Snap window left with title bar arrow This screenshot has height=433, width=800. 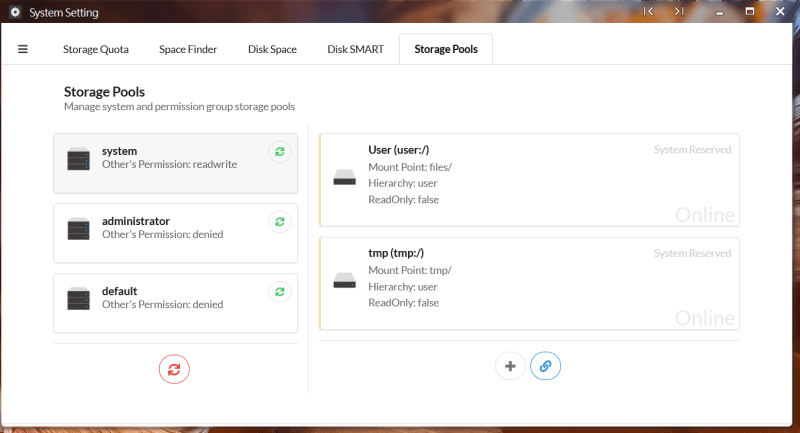(x=648, y=11)
